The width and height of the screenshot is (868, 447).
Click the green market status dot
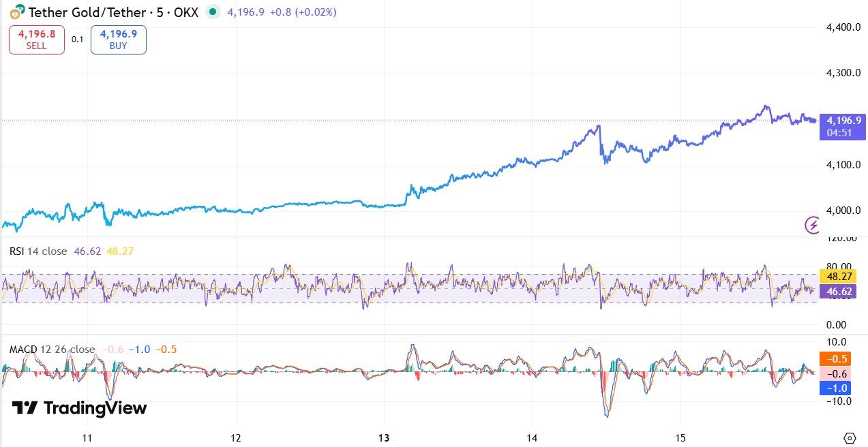[213, 12]
